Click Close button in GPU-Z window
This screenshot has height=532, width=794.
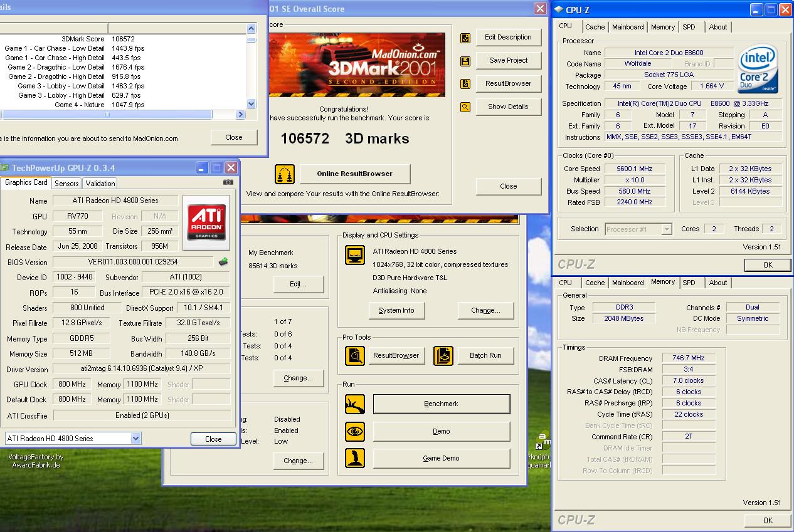[213, 439]
